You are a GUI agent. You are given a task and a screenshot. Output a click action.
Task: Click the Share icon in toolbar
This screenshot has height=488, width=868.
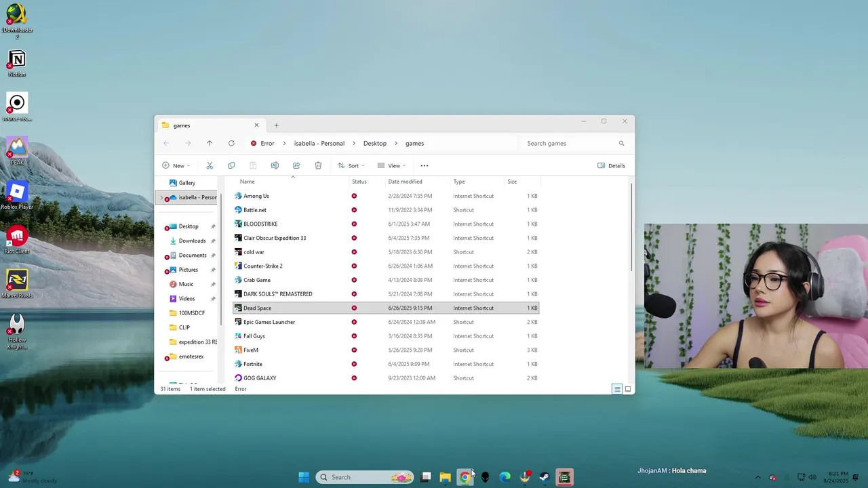pos(296,165)
